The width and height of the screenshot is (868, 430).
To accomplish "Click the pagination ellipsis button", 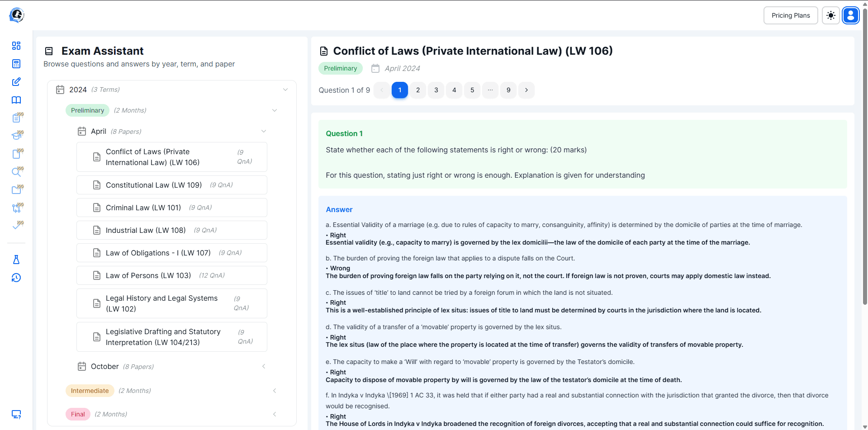I will pyautogui.click(x=490, y=90).
